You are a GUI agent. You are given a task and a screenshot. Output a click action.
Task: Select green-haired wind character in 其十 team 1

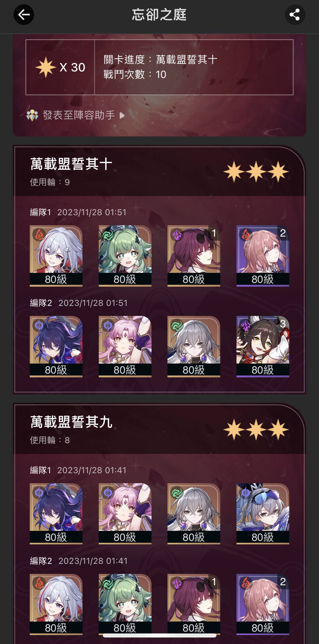click(x=125, y=256)
